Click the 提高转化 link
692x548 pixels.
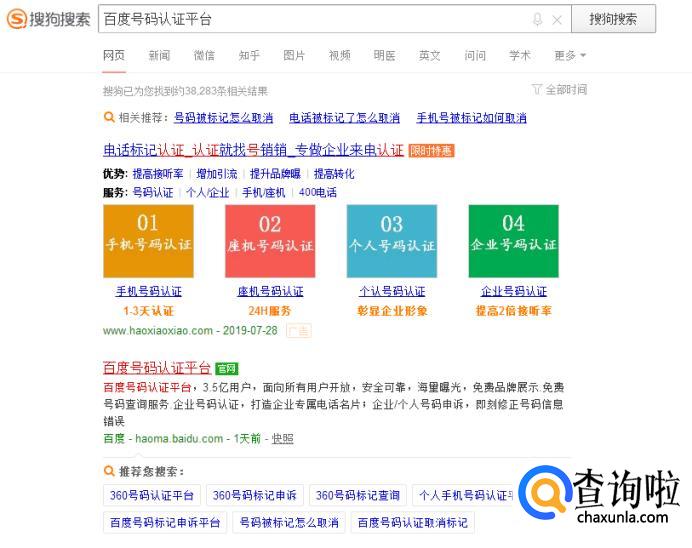[x=334, y=174]
